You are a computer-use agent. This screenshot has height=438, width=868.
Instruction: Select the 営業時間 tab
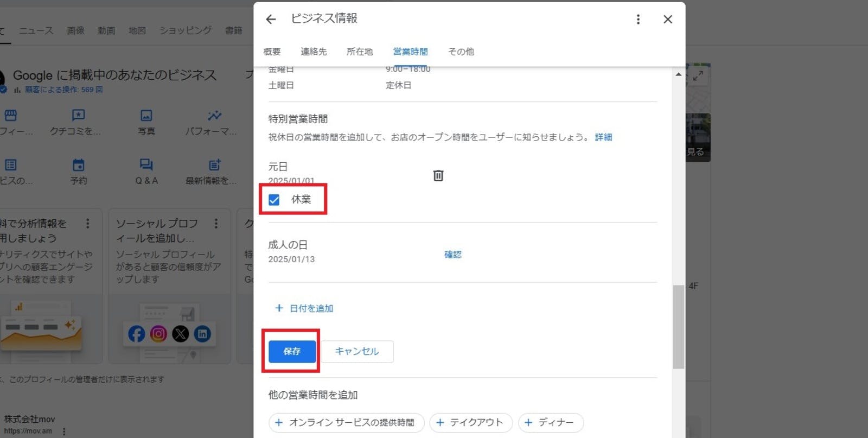pos(410,52)
